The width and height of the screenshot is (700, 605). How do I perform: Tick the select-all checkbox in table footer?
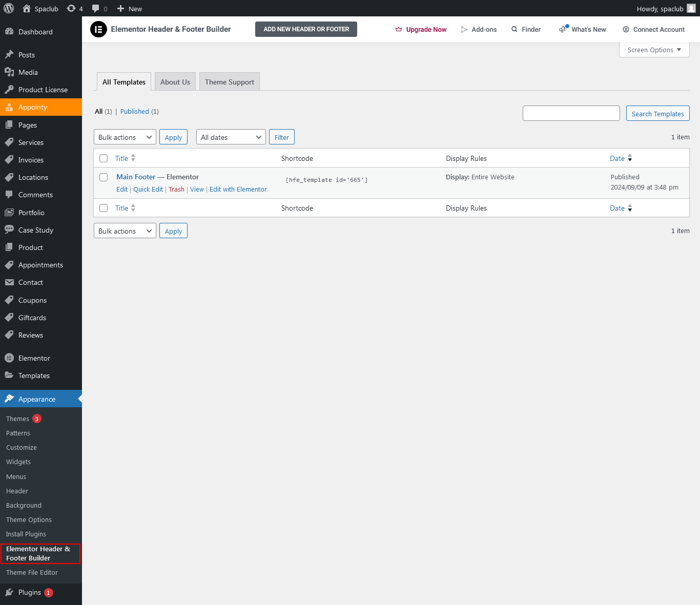click(104, 208)
